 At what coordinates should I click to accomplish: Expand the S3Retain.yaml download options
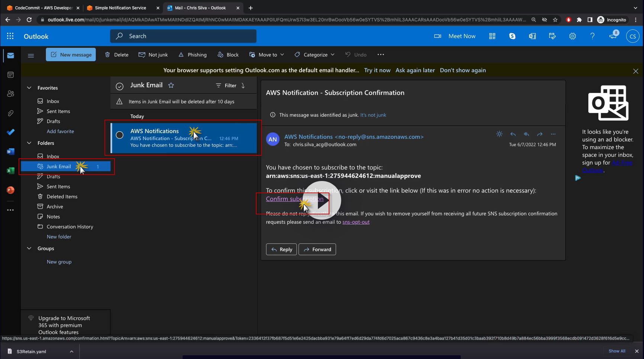point(71,352)
